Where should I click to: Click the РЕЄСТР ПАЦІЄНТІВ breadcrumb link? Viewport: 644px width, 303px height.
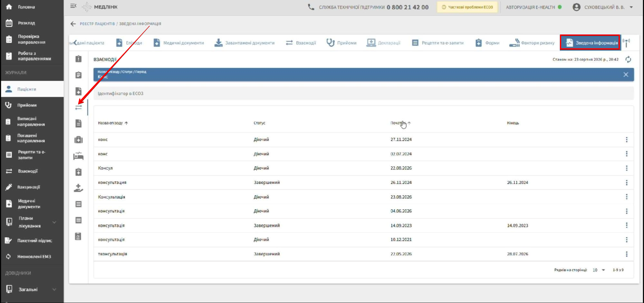pyautogui.click(x=97, y=24)
